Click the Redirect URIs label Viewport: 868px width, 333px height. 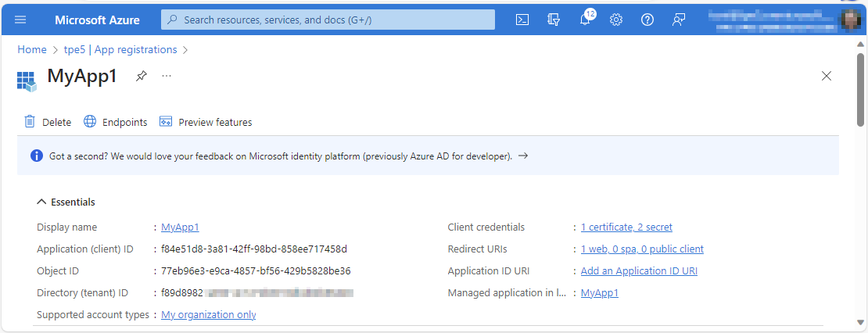pos(477,249)
